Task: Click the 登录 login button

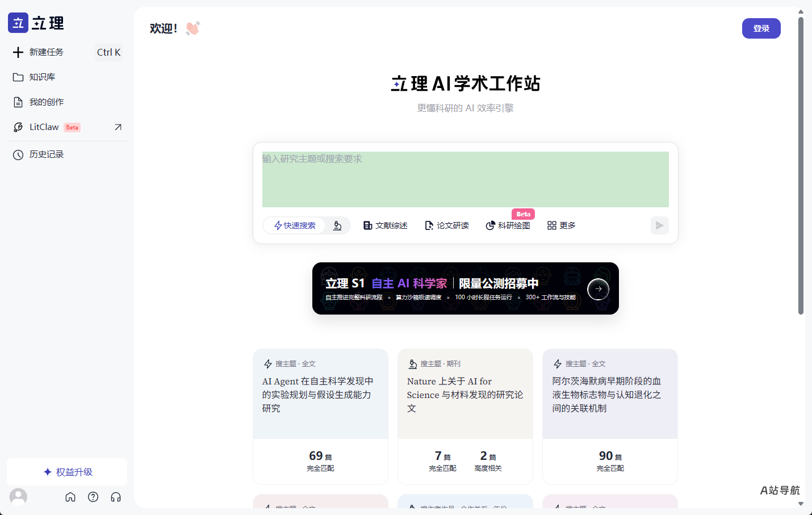Action: [x=761, y=28]
